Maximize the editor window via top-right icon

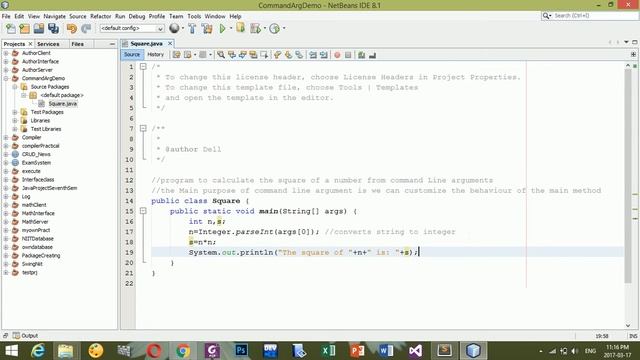[635, 42]
